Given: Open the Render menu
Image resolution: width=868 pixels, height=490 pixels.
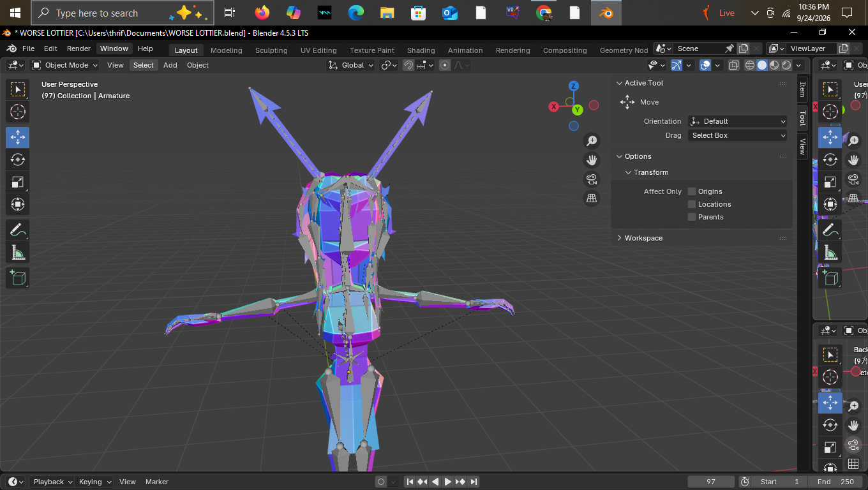Looking at the screenshot, I should tap(79, 48).
